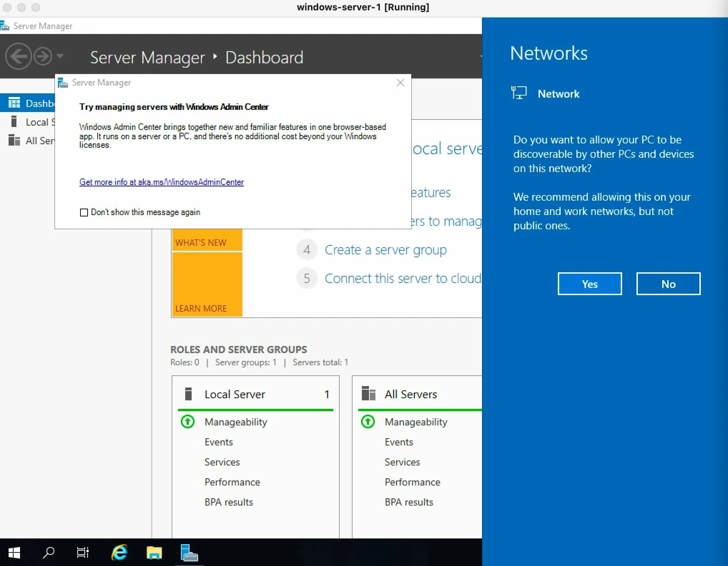
Task: Expand the navigation history dropdown arrow
Action: pyautogui.click(x=60, y=56)
